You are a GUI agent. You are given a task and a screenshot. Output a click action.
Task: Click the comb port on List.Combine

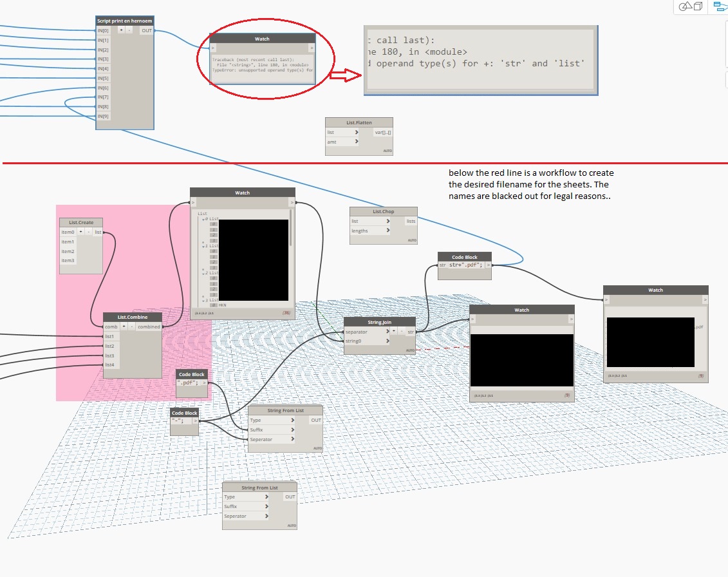(x=111, y=326)
